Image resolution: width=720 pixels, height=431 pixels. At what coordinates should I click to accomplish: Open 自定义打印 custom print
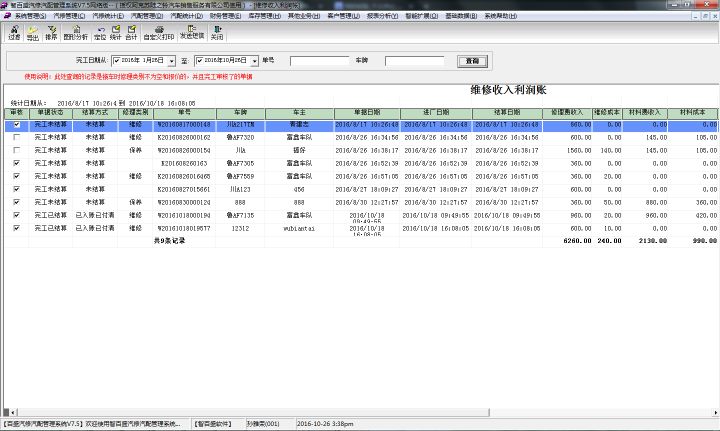pos(159,33)
